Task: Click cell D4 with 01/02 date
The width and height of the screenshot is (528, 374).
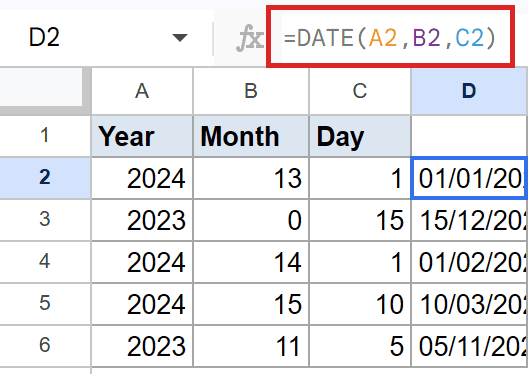Action: (x=469, y=262)
